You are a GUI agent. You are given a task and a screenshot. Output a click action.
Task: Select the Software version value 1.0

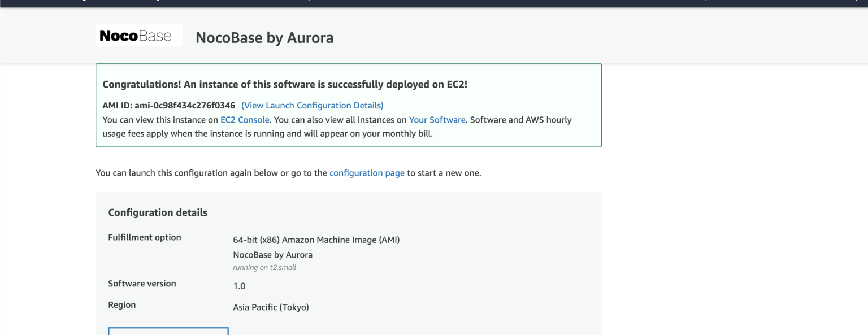pyautogui.click(x=239, y=286)
